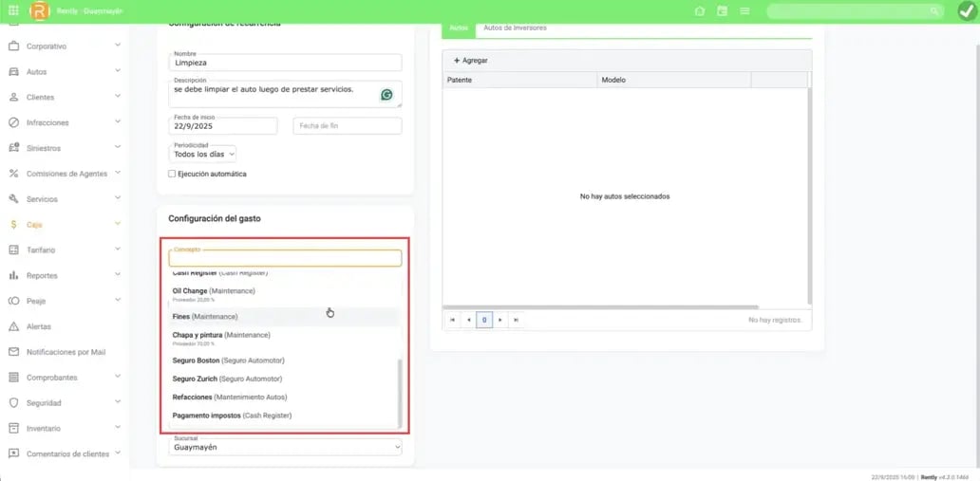The width and height of the screenshot is (980, 481).
Task: Open the Sucursal Guaymayén dropdown
Action: click(x=285, y=447)
